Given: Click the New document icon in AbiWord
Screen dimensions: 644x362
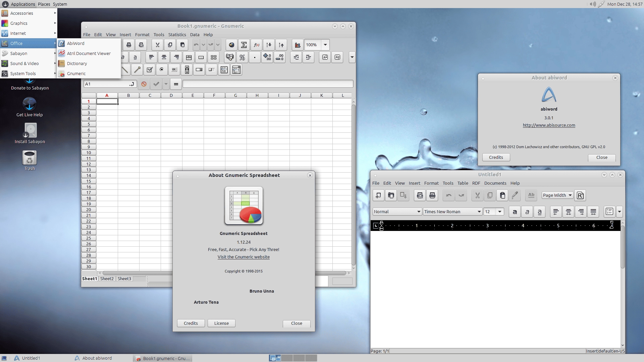Looking at the screenshot, I should pos(378,195).
